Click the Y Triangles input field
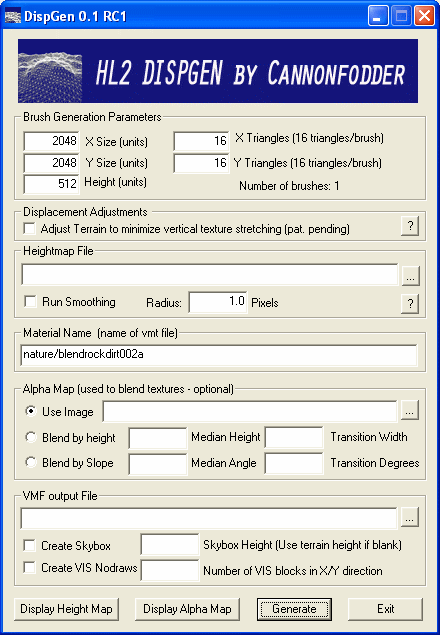This screenshot has height=635, width=440. (x=201, y=163)
